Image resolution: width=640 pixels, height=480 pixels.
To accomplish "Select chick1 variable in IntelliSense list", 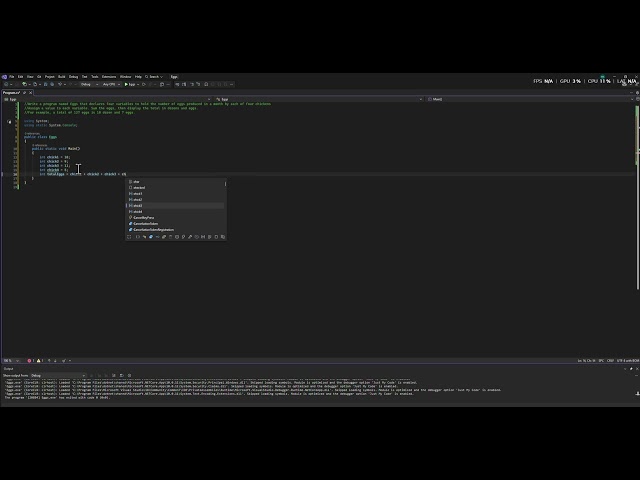I will pyautogui.click(x=176, y=193).
